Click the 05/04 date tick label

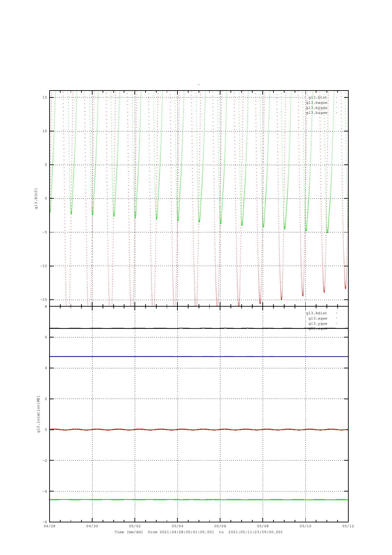click(177, 526)
